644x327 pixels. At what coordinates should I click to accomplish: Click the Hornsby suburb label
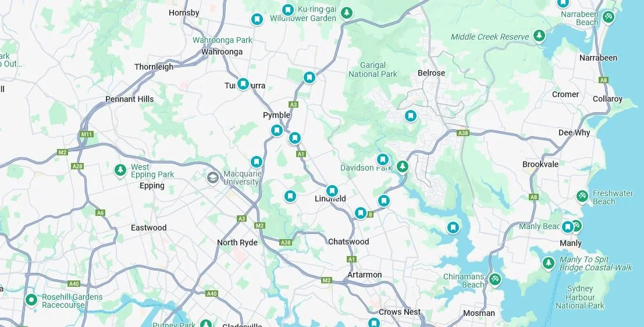click(x=184, y=13)
